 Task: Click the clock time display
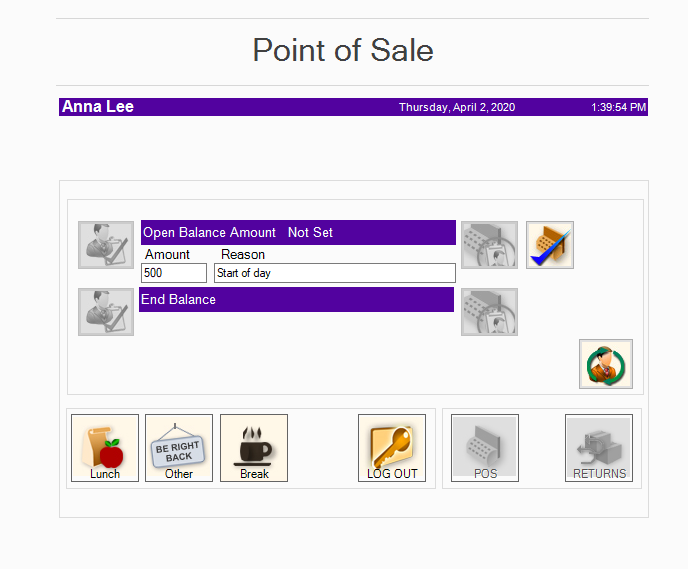pos(618,107)
